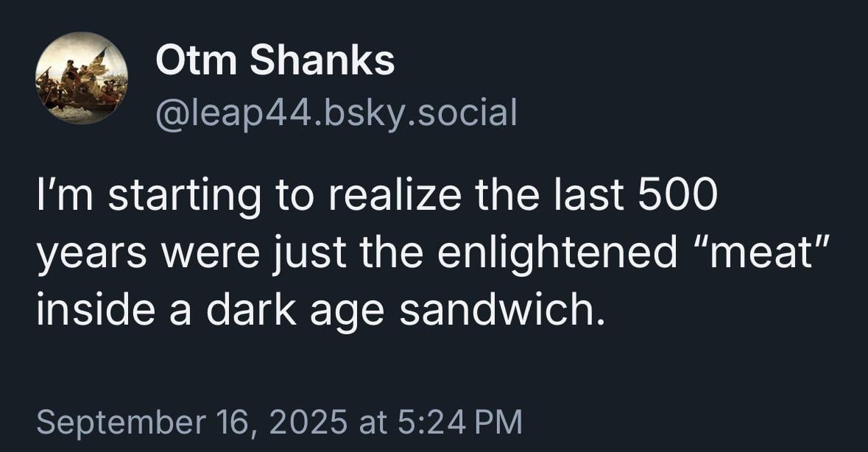Screen dimensions: 868x452
Task: Select the post text about dark age sandwich
Action: point(434,253)
